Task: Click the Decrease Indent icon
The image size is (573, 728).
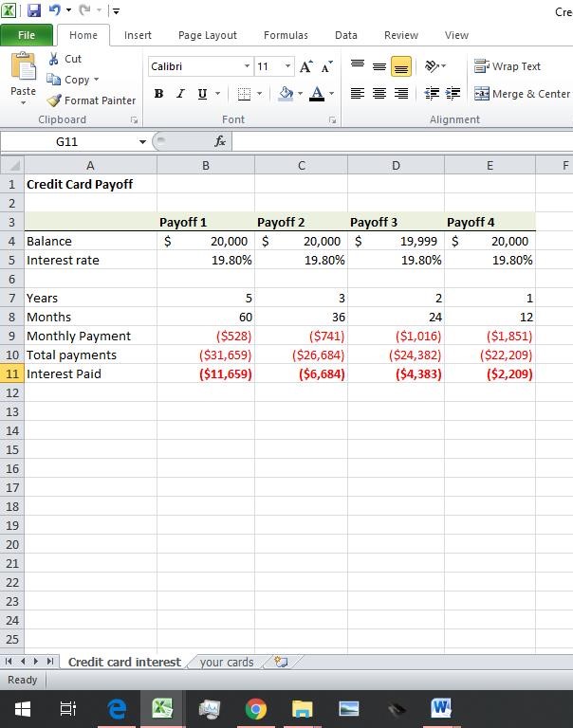Action: 432,94
